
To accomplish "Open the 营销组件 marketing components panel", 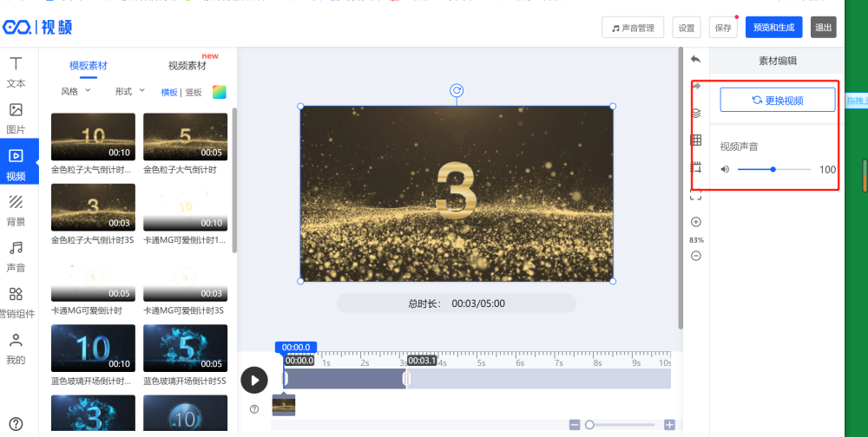I will (x=16, y=302).
